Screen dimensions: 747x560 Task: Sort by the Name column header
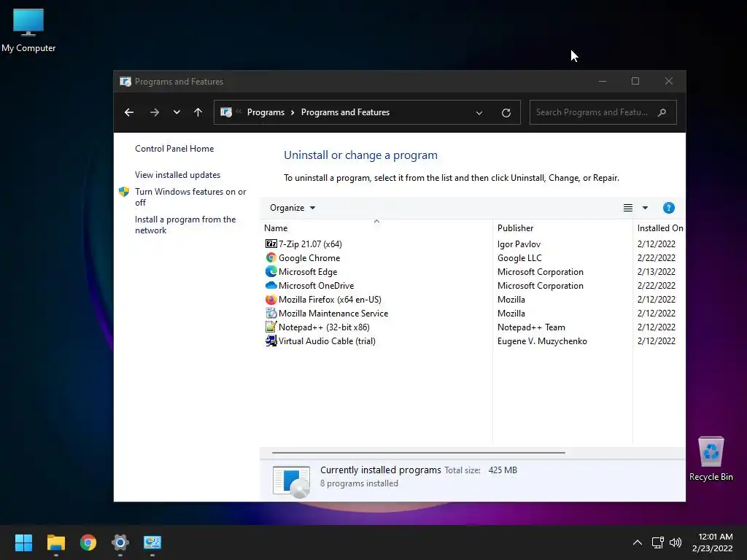tap(376, 227)
